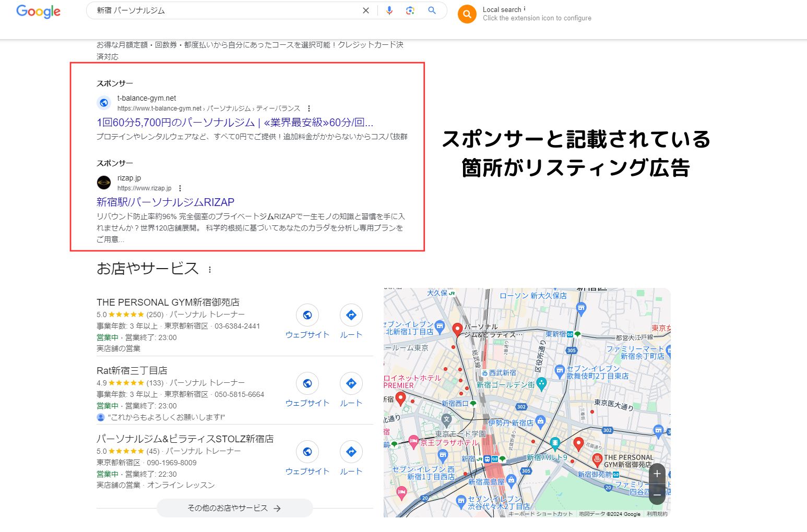Click キーボード ショートカット on the map
Viewport: 807px width, 532px height.
coord(540,514)
